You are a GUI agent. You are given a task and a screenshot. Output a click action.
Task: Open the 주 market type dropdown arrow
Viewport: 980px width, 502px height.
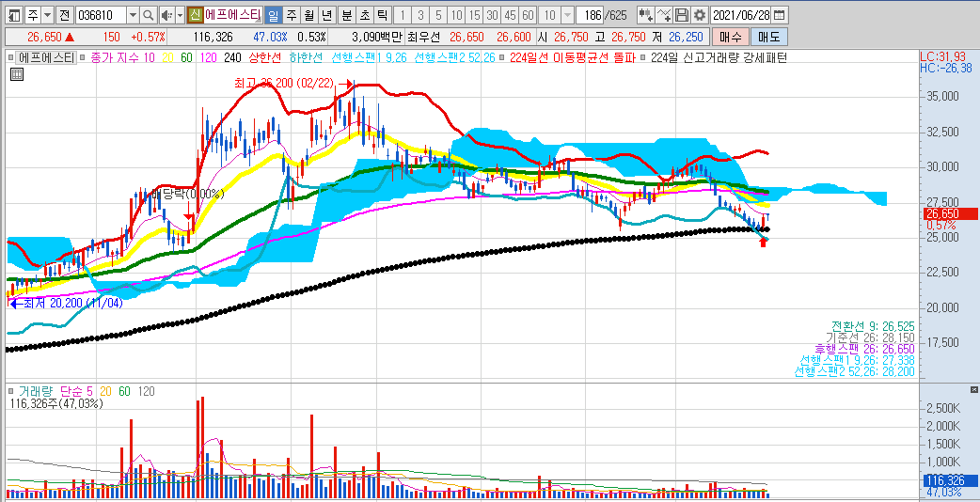tap(47, 15)
